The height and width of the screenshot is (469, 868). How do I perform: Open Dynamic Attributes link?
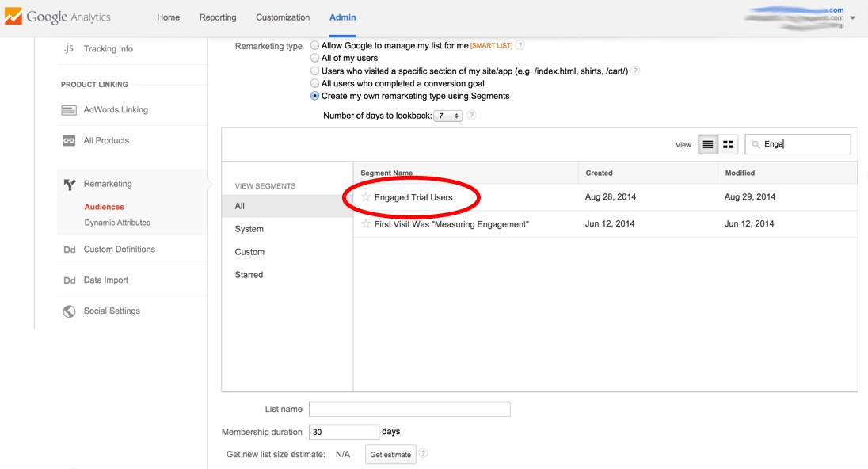click(117, 223)
